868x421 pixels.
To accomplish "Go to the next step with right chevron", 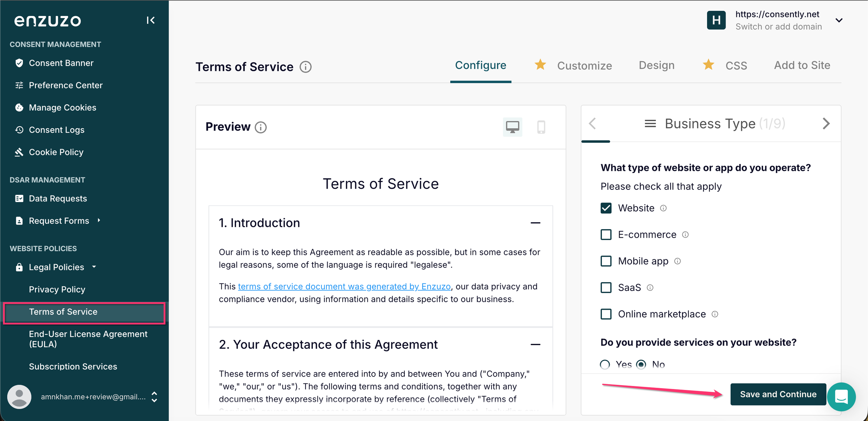I will coord(826,124).
